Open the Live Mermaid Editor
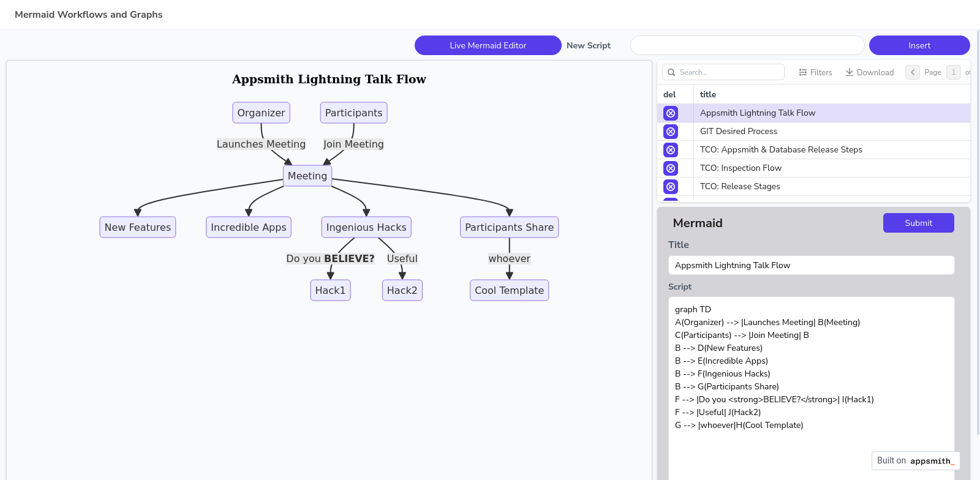The image size is (980, 480). (x=488, y=45)
